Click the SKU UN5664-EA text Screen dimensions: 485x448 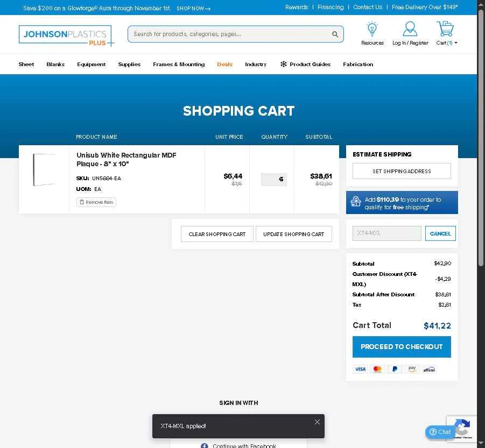pos(99,178)
